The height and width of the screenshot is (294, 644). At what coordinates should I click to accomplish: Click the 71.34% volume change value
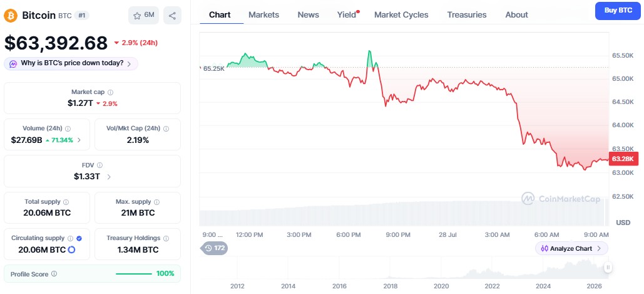point(61,140)
